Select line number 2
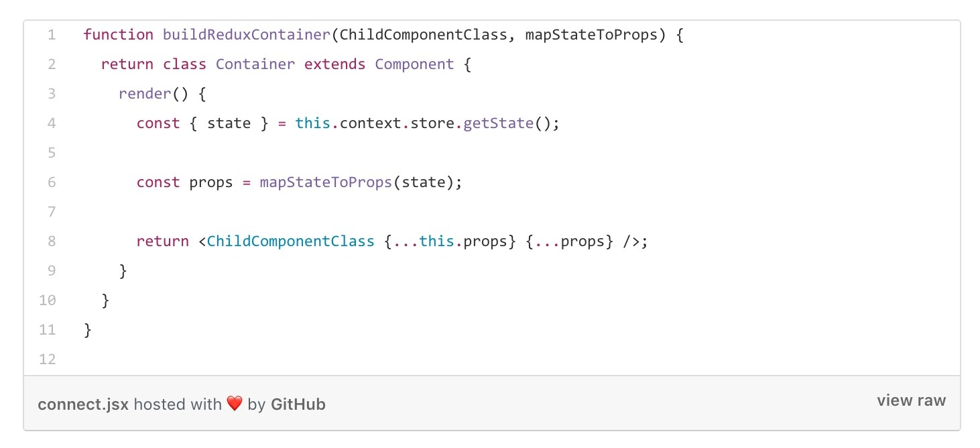980x448 pixels. [x=52, y=64]
